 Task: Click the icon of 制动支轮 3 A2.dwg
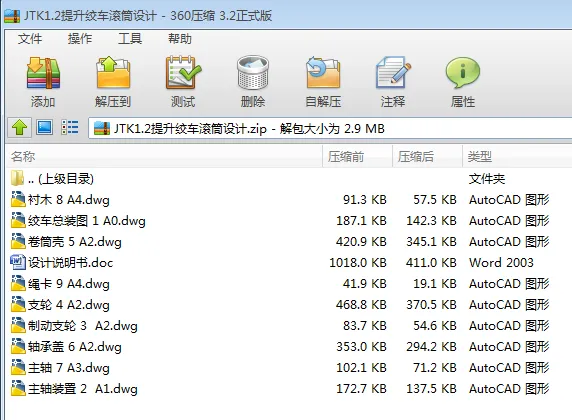coord(18,325)
